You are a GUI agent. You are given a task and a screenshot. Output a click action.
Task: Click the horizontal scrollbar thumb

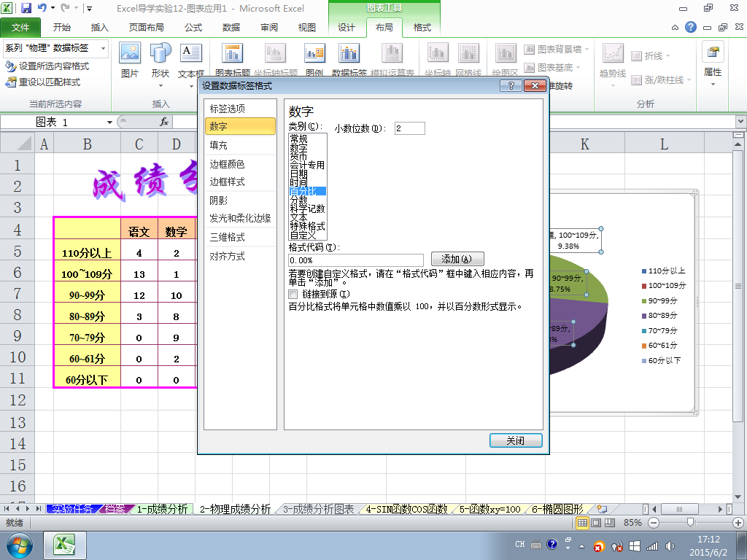pyautogui.click(x=679, y=509)
